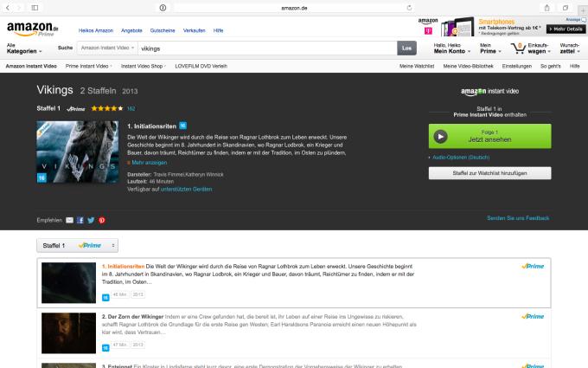Open Gutscheine link
The width and height of the screenshot is (588, 368).
[163, 30]
